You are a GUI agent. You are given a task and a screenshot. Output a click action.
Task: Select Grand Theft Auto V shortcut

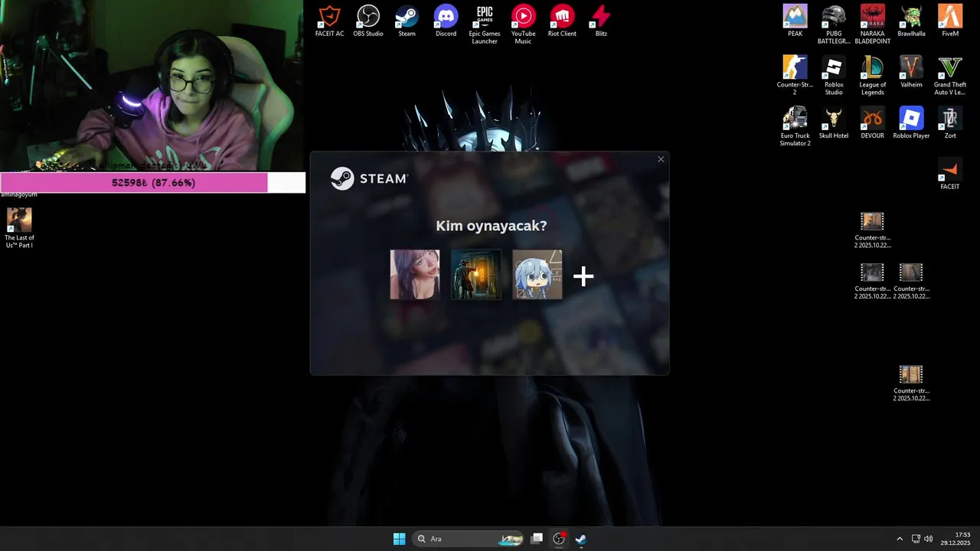tap(950, 75)
